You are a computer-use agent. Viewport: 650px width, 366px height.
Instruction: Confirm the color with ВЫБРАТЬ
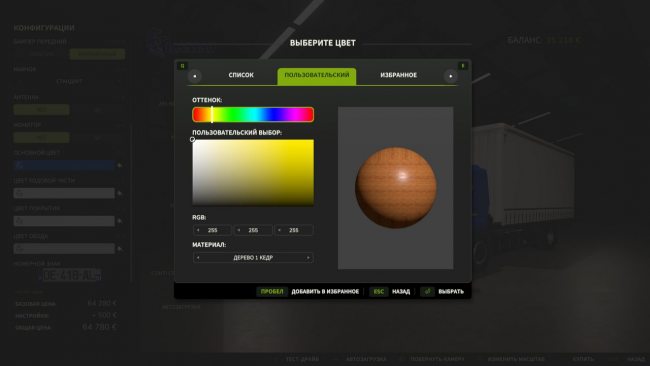tap(451, 292)
